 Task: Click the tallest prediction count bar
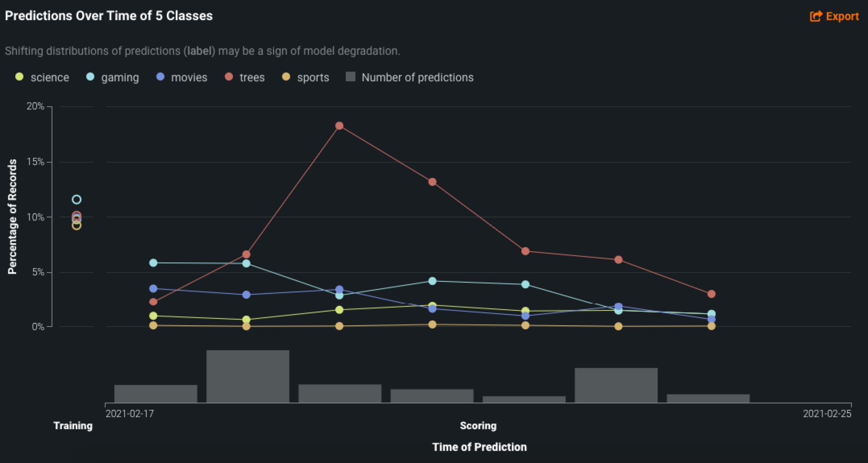tap(248, 376)
